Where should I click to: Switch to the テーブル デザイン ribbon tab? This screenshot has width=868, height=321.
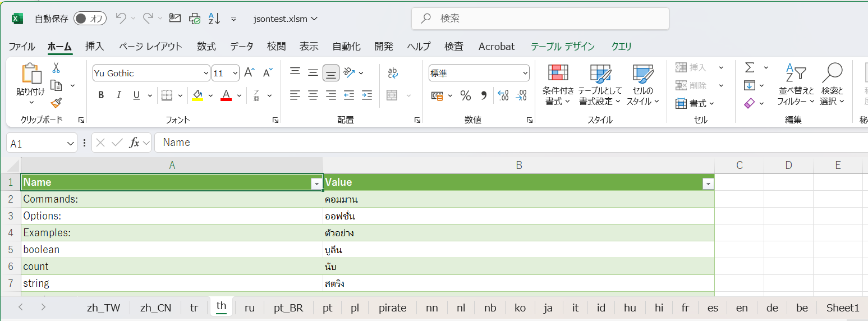(563, 47)
